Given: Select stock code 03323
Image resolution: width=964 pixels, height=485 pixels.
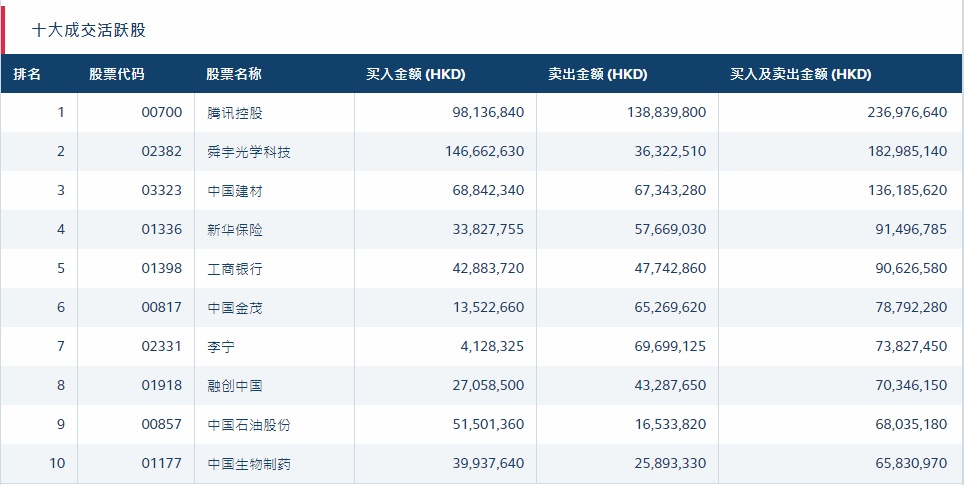Looking at the screenshot, I should [x=162, y=191].
